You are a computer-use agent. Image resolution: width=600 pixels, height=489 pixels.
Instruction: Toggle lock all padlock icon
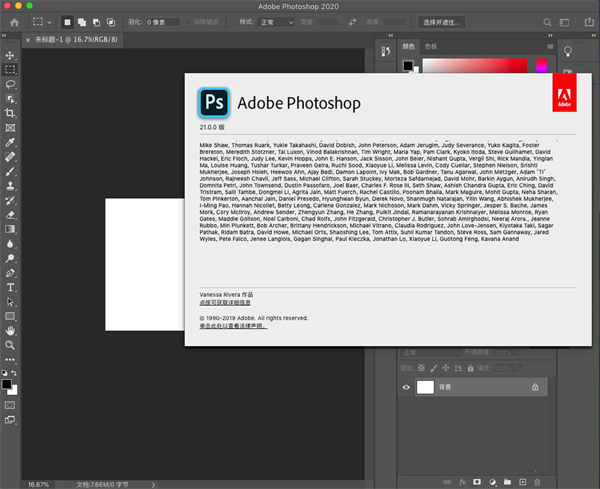(x=471, y=368)
